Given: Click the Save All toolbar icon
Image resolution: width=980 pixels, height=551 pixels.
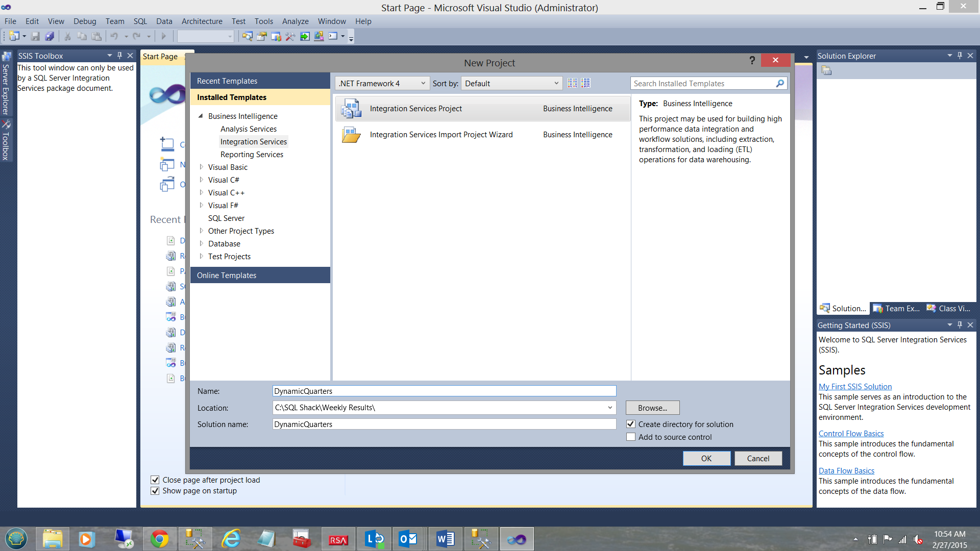Looking at the screenshot, I should [x=50, y=36].
